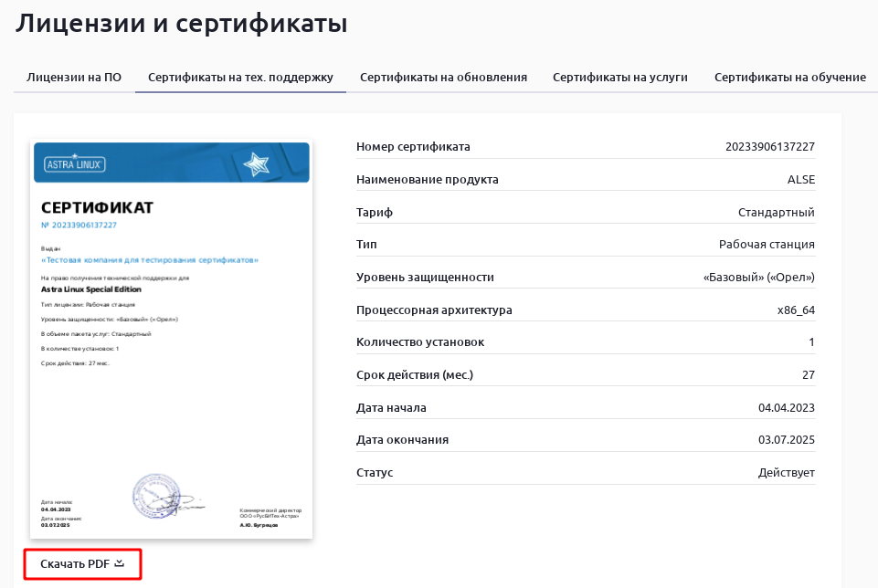This screenshot has height=588, width=878.
Task: Open the Лицензии на ПО tab
Action: pyautogui.click(x=74, y=78)
